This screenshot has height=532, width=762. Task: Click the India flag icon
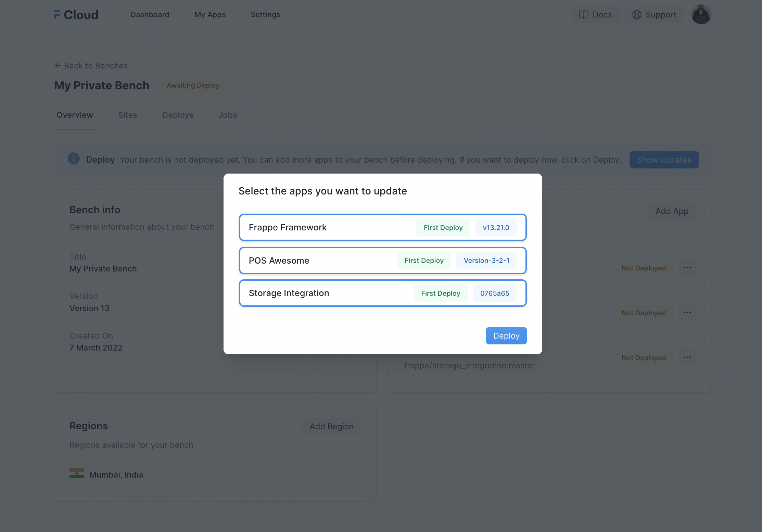point(77,474)
